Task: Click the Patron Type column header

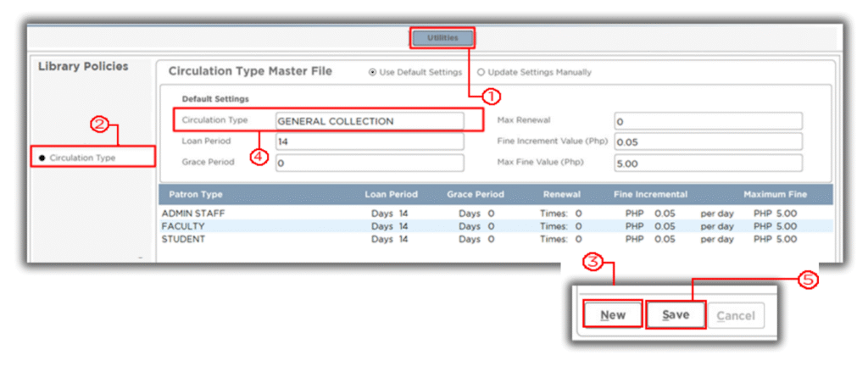Action: pos(196,195)
